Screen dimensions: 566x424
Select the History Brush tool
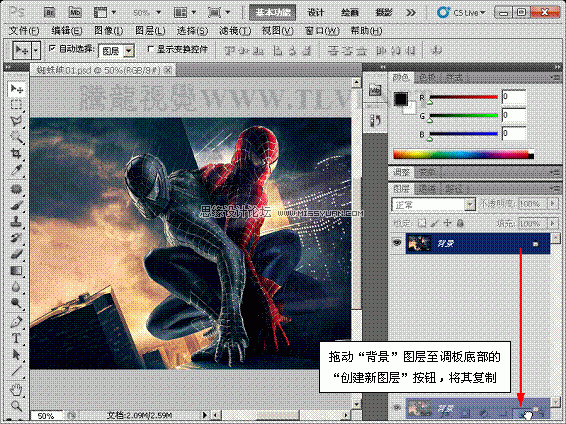16,238
